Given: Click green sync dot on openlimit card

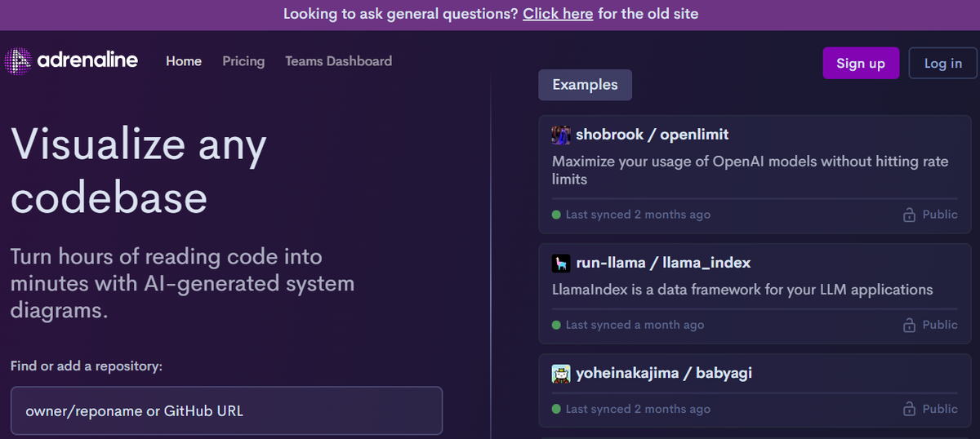Looking at the screenshot, I should coord(556,215).
